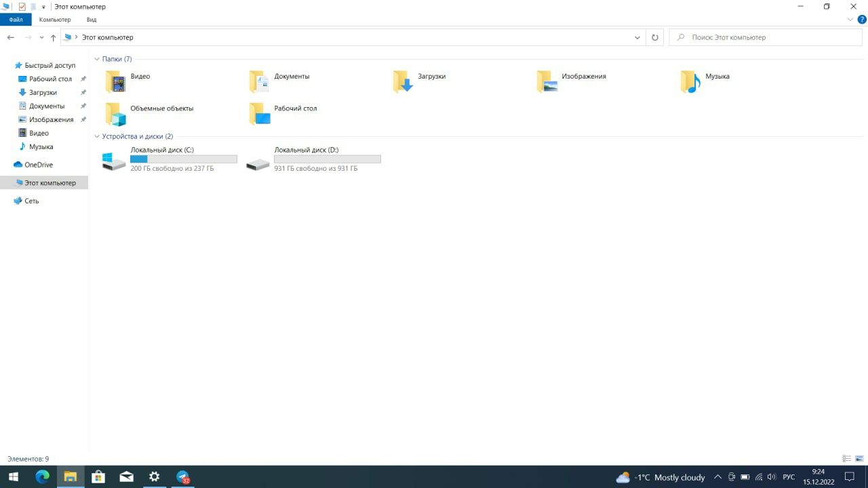Open the address bar history dropdown

[x=637, y=37]
